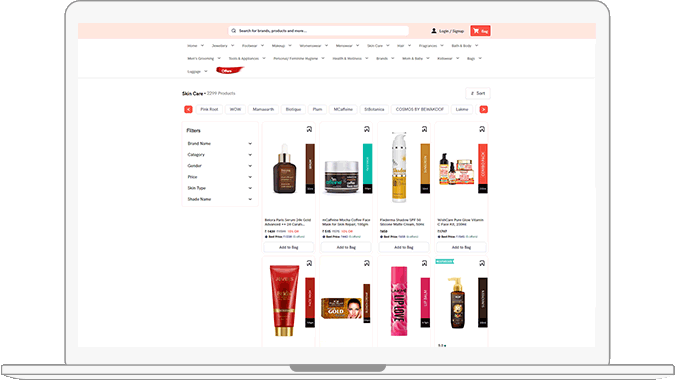The image size is (675, 380).
Task: Bookmark the sunscreen SPF 50 product
Action: click(x=424, y=129)
